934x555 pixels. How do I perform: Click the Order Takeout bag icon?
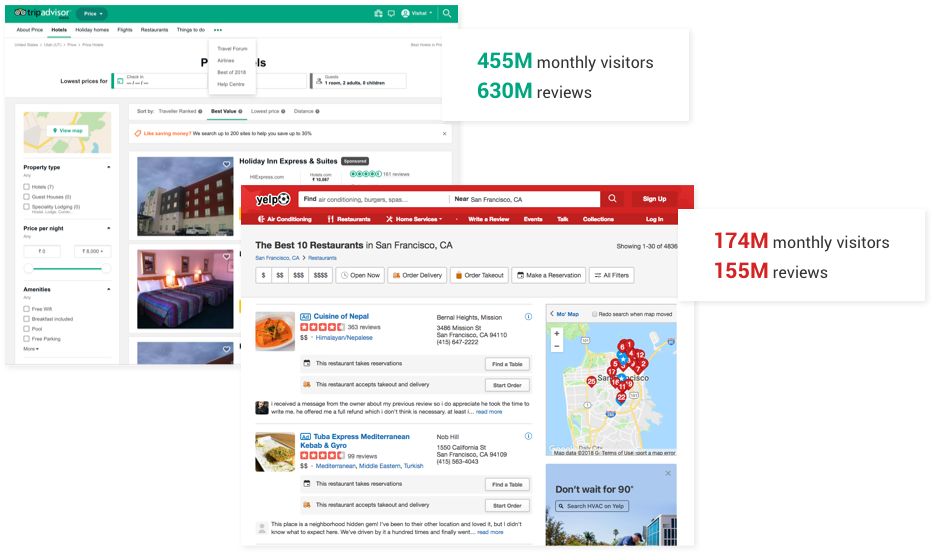click(x=459, y=276)
